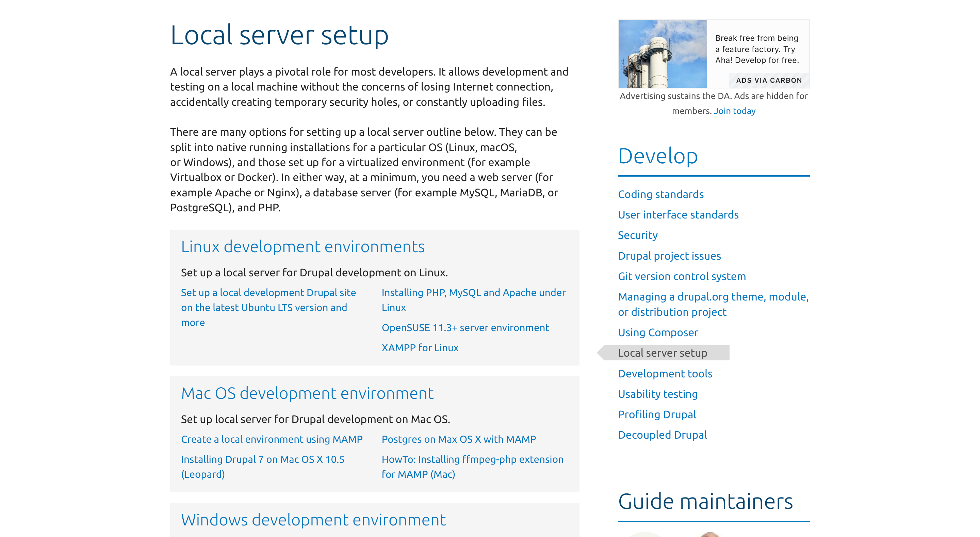Follow the XAMPP for Linux link

pyautogui.click(x=420, y=348)
